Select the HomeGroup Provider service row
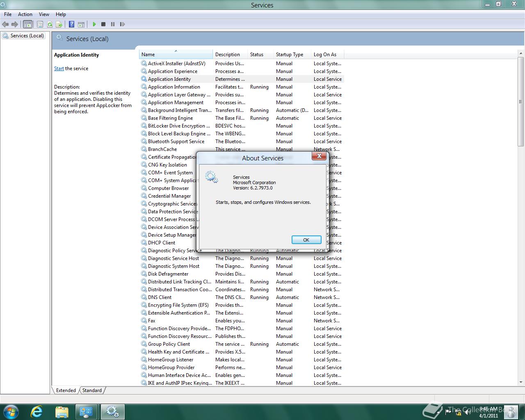 tap(242, 367)
